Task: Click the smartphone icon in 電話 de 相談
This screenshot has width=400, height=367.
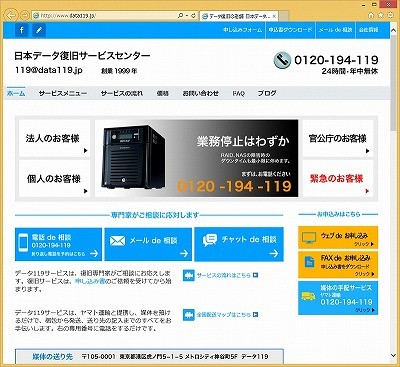Action: click(23, 243)
